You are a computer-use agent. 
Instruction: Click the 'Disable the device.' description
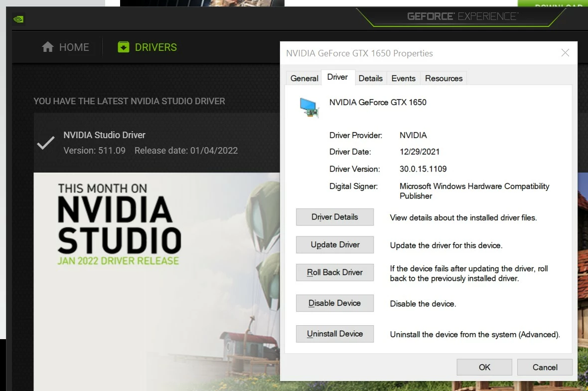[x=423, y=304]
